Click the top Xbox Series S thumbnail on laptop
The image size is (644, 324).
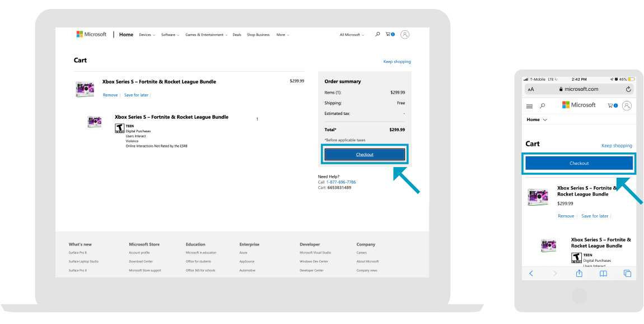[x=85, y=89]
